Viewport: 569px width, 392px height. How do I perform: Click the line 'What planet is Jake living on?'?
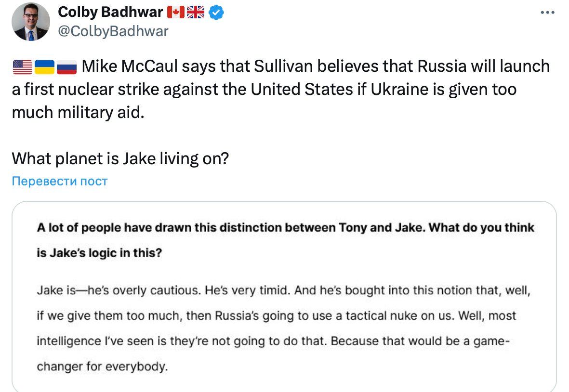tap(119, 158)
